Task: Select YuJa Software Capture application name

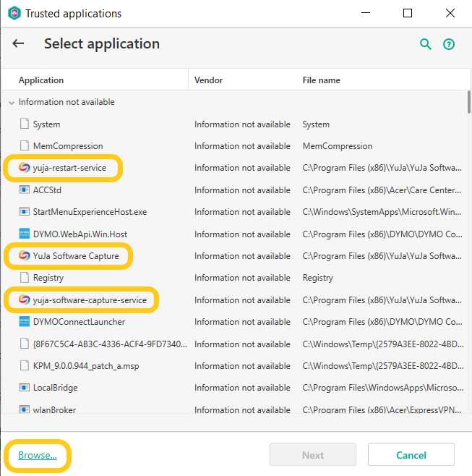Action: pos(76,256)
